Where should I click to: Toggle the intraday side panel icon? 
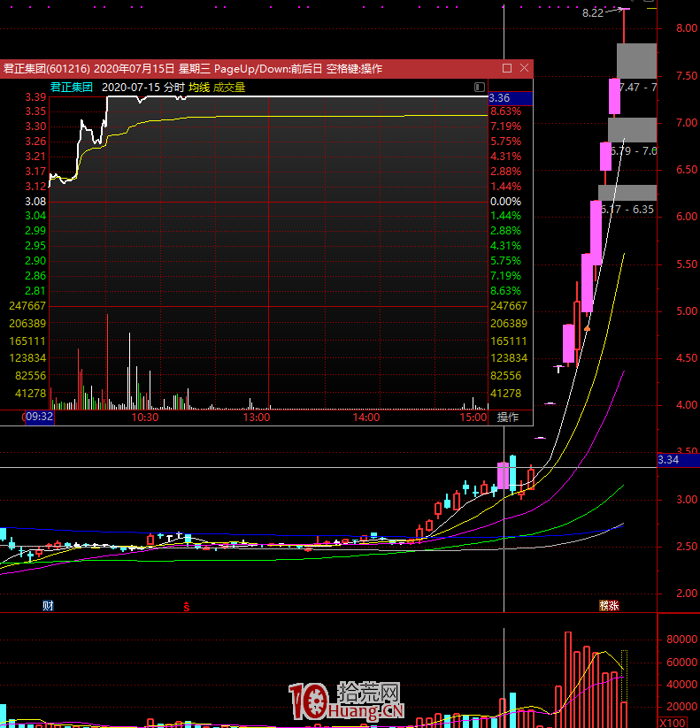(x=480, y=88)
